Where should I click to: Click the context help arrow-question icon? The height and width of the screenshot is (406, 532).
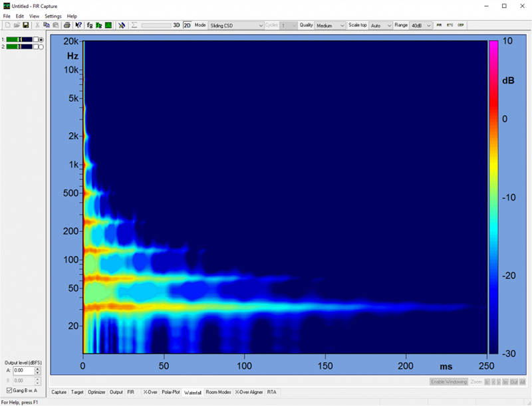click(x=78, y=25)
